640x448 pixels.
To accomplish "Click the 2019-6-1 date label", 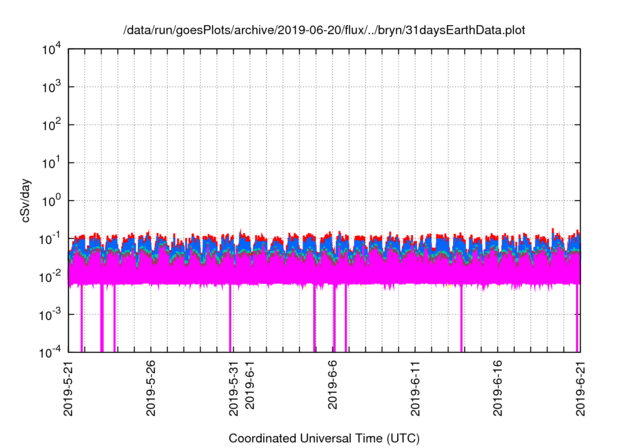I will coord(250,385).
